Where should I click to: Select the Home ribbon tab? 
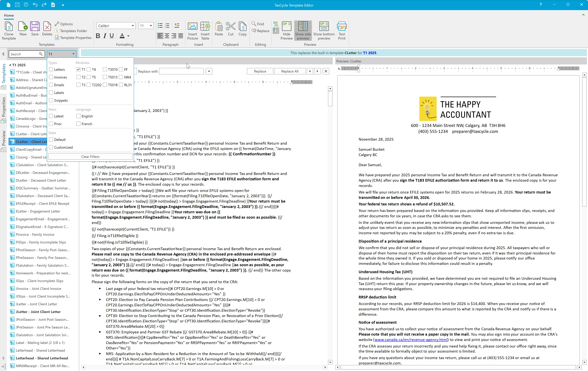(x=9, y=15)
